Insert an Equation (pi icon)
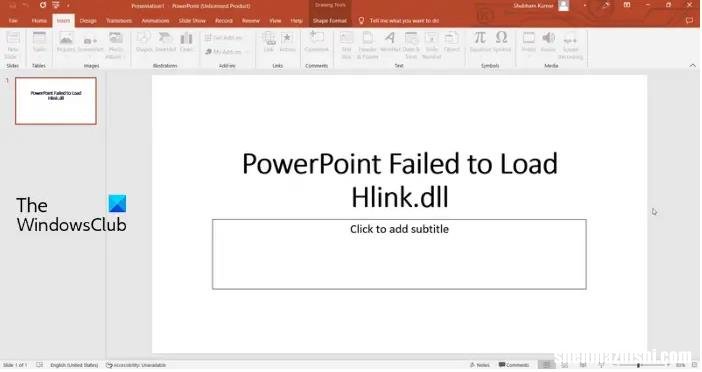The height and width of the screenshot is (372, 702). pyautogui.click(x=480, y=43)
